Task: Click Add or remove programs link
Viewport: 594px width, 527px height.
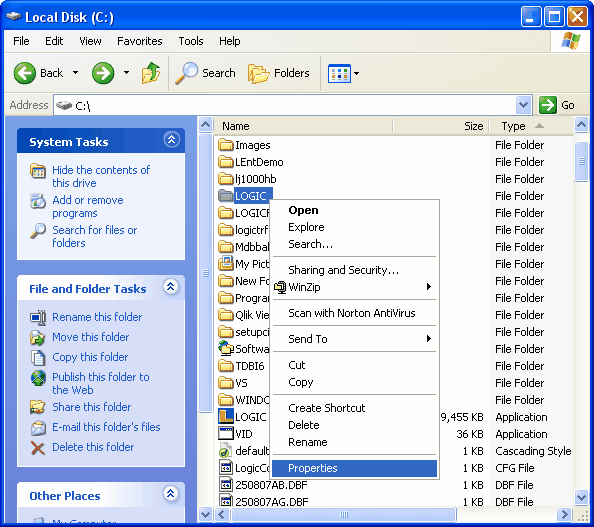Action: [x=88, y=207]
